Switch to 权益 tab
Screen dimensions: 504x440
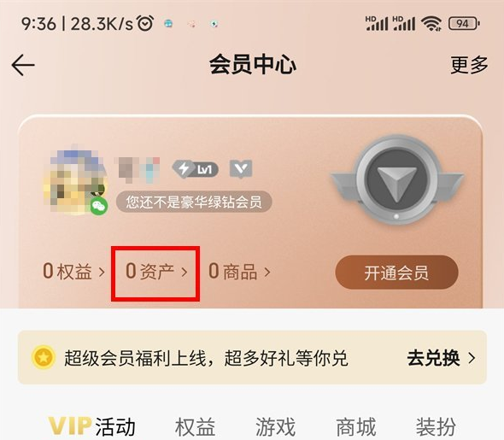pyautogui.click(x=195, y=426)
